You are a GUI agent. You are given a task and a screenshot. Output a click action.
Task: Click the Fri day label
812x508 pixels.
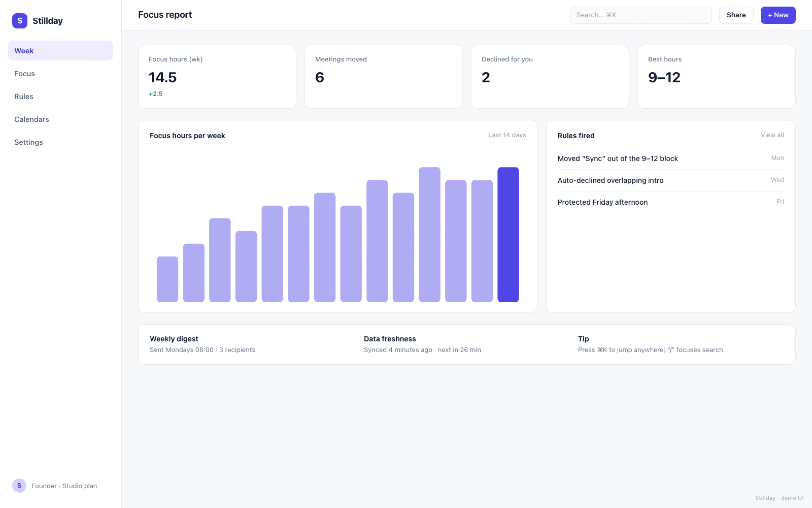tap(780, 202)
